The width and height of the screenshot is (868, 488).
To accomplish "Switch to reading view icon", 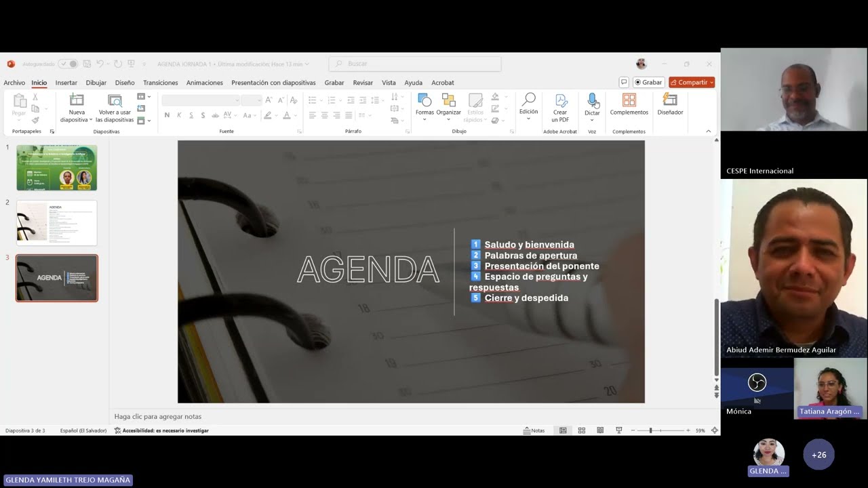I will [600, 430].
